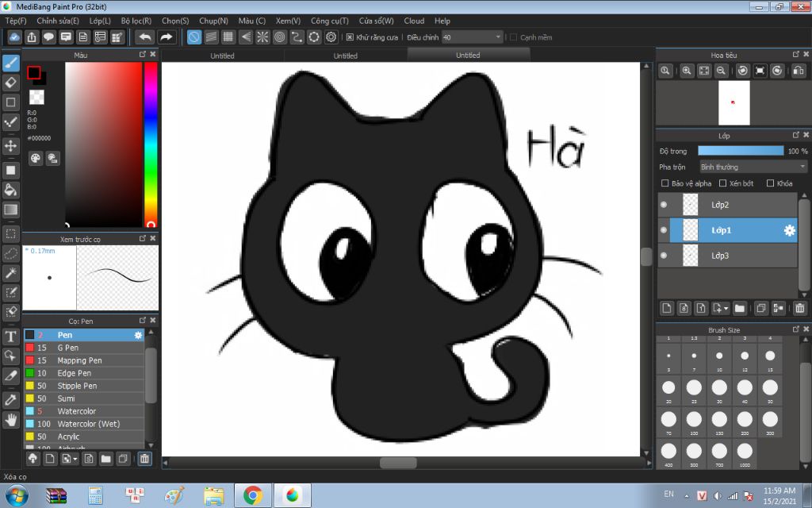The height and width of the screenshot is (508, 812).
Task: Click the Độ trong opacity slider
Action: [x=741, y=151]
